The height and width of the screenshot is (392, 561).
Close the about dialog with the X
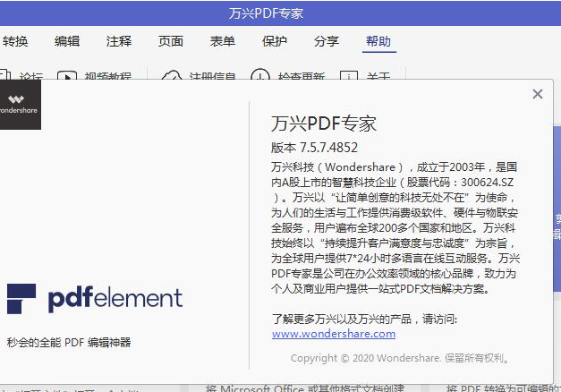tap(538, 94)
